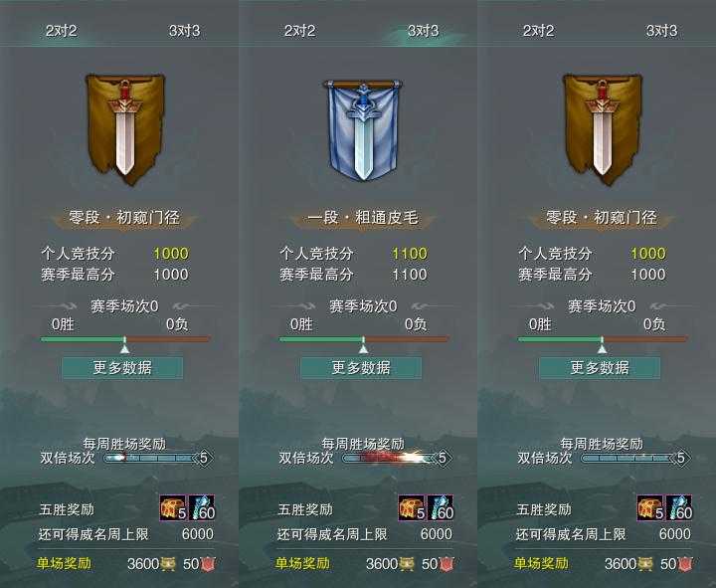Click the red badge icon beside 50 in the right panel
The width and height of the screenshot is (716, 588).
686,564
